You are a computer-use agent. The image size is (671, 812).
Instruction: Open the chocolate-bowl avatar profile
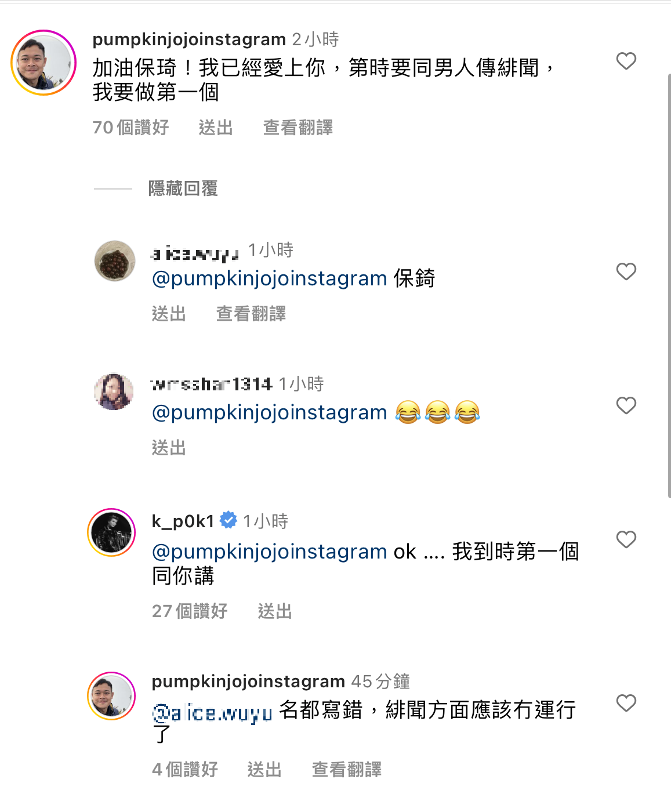point(115,261)
